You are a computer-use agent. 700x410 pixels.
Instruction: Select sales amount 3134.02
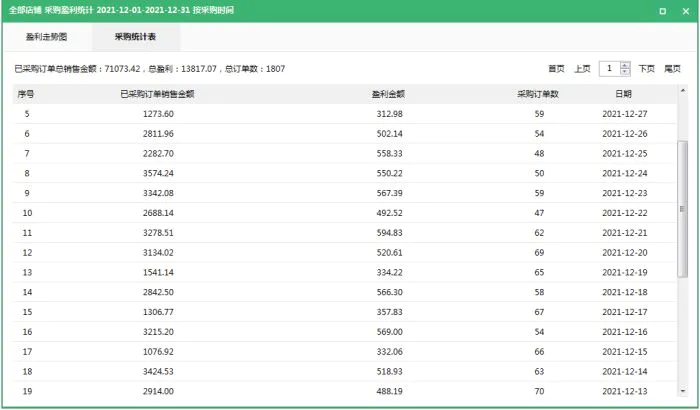pyautogui.click(x=158, y=253)
